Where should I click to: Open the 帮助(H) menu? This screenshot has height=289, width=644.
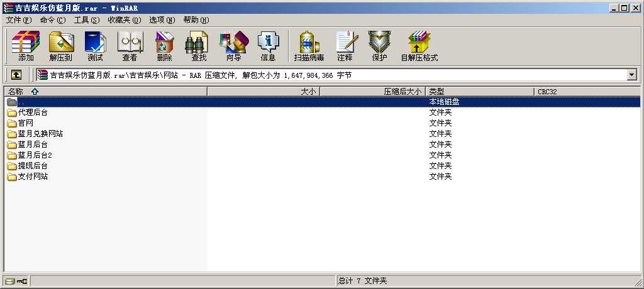coord(196,20)
